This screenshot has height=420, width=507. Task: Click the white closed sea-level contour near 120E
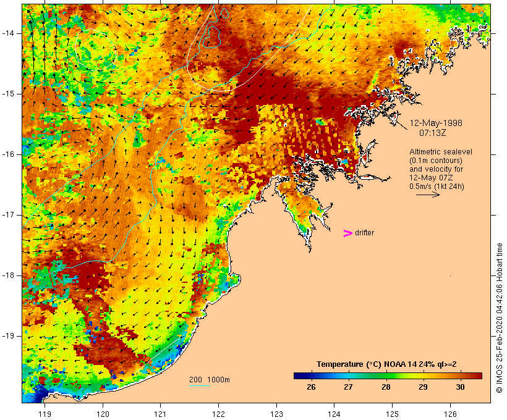pos(96,50)
